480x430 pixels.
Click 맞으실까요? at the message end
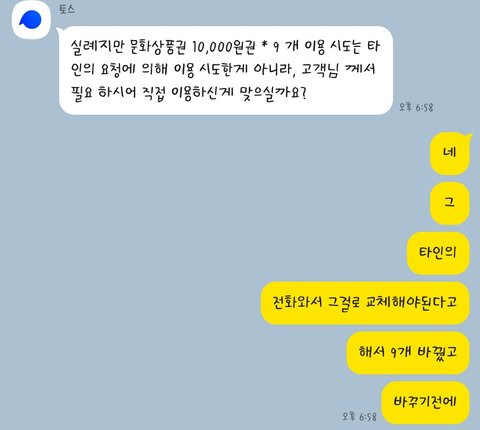tap(273, 93)
